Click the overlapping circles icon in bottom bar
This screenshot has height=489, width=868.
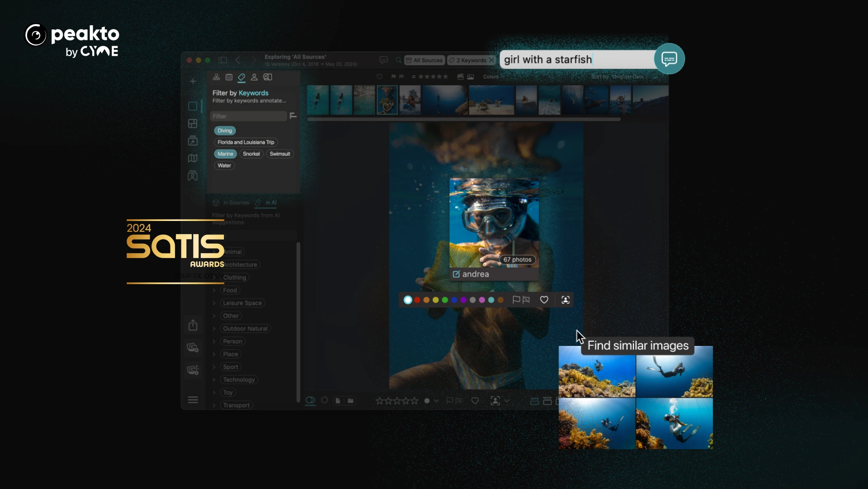pos(310,400)
